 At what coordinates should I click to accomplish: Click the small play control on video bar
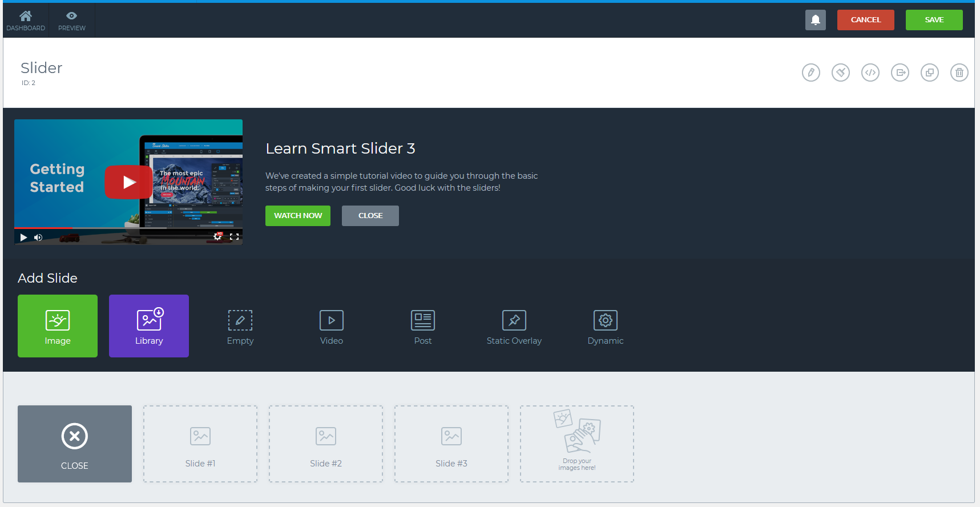23,237
